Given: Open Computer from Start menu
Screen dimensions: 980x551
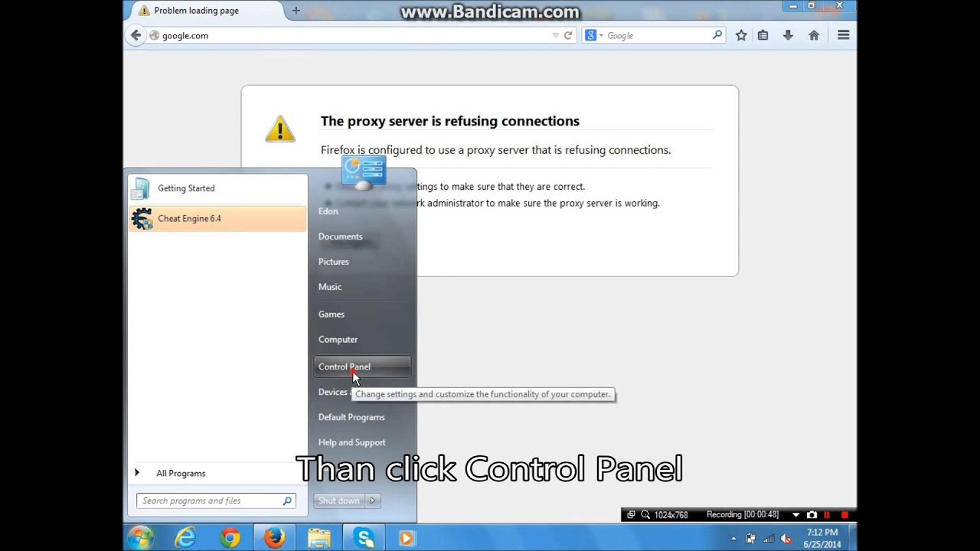Looking at the screenshot, I should point(338,340).
